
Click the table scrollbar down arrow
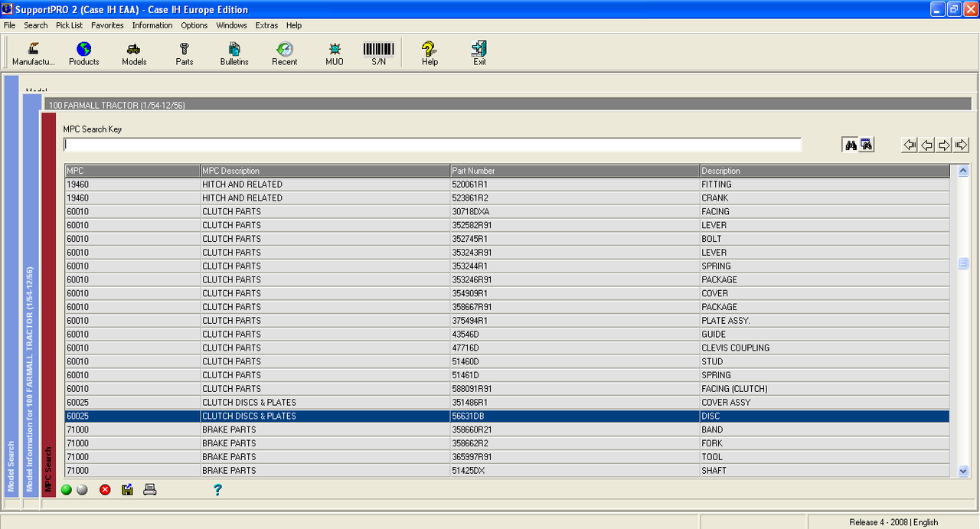tap(963, 472)
